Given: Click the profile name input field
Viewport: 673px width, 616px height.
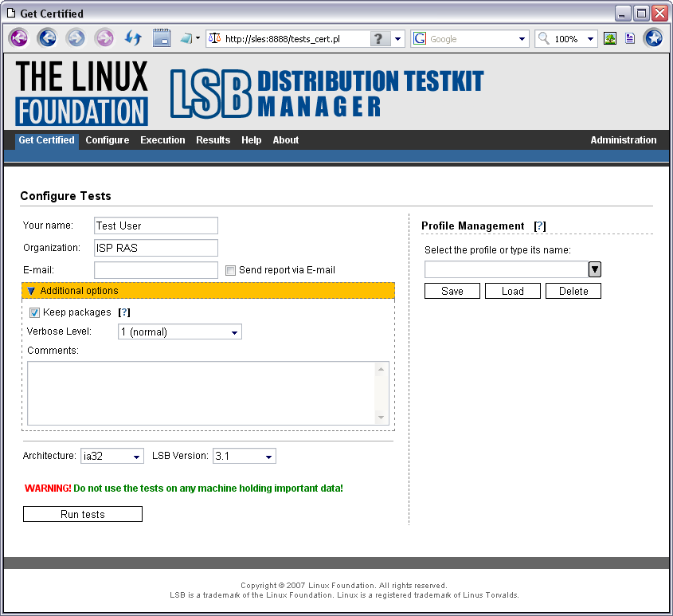Looking at the screenshot, I should [507, 269].
